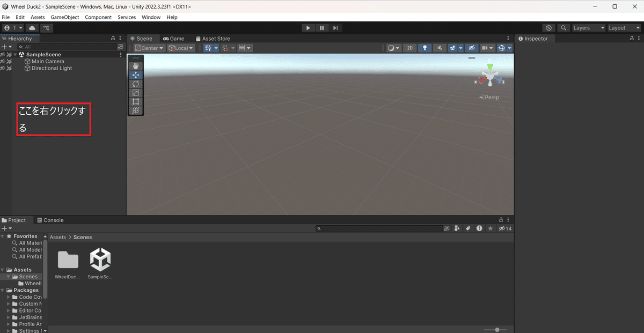The width and height of the screenshot is (644, 333).
Task: Open the Window menu
Action: click(151, 17)
